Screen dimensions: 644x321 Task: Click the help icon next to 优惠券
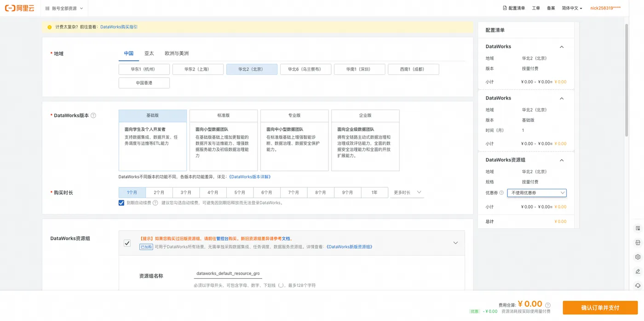point(501,193)
